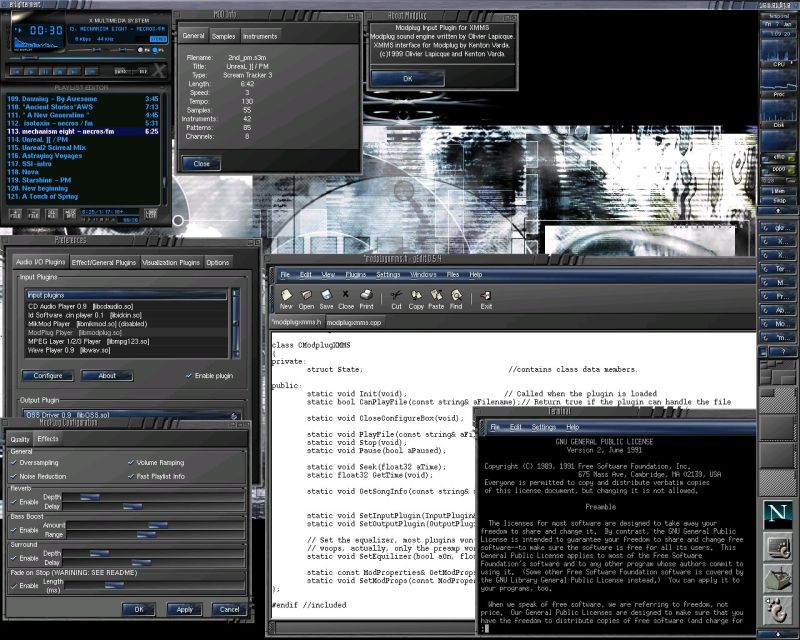Click the Save icon in gEdit toolbar

point(326,299)
